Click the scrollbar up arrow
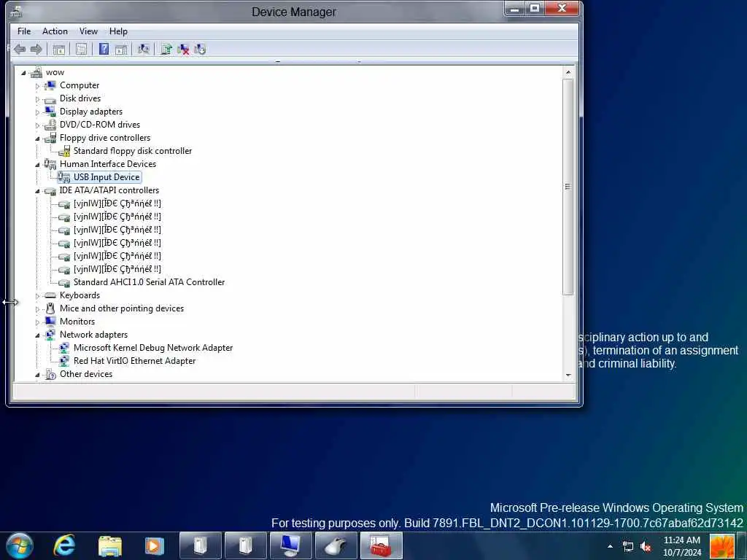Viewport: 747px width, 560px height. [x=568, y=72]
